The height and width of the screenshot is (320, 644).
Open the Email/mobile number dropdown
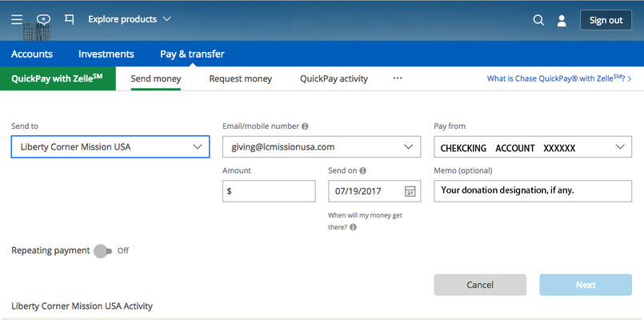(x=322, y=146)
